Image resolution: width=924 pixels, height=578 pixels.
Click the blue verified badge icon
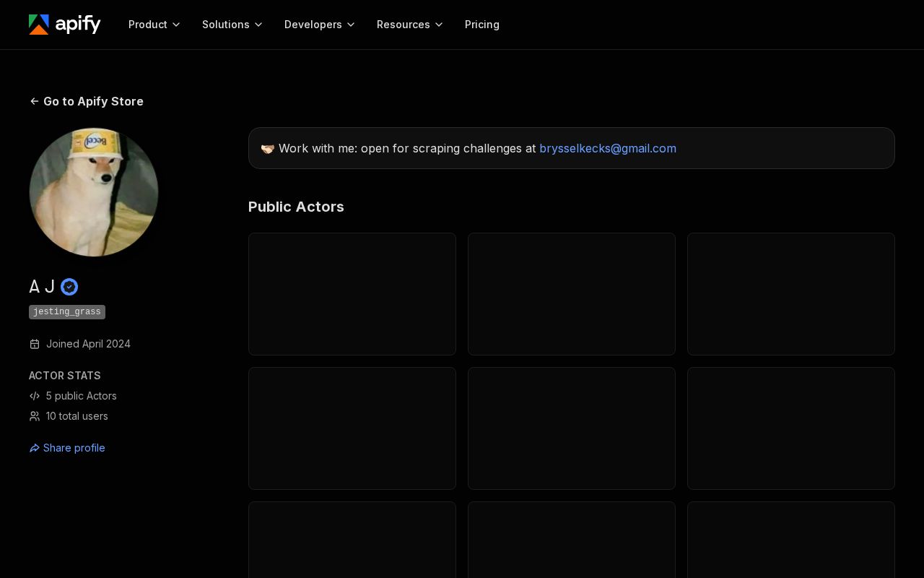69,287
